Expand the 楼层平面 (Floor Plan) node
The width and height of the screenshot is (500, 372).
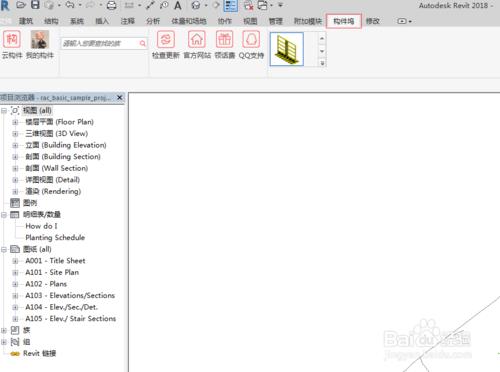tap(15, 122)
